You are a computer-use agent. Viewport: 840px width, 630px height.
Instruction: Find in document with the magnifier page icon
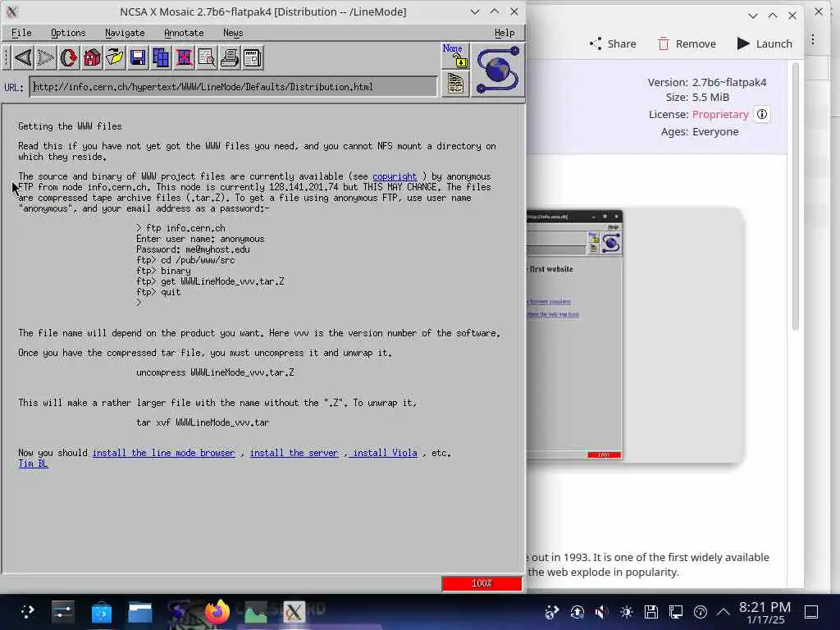(207, 58)
